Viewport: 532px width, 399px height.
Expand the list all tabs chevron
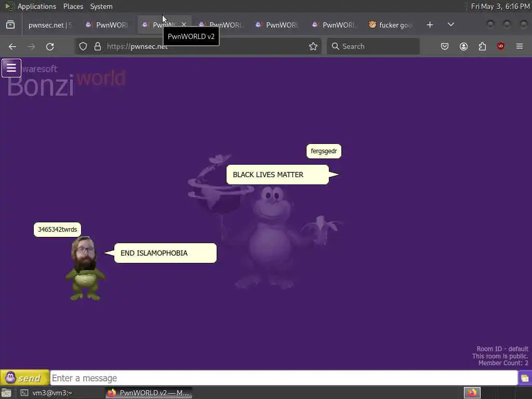[x=451, y=25]
